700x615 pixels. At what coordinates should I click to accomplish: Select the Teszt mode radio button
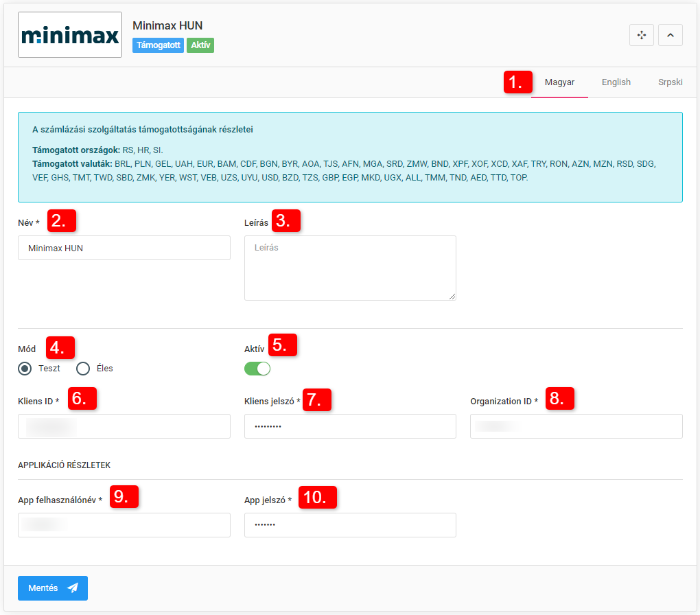tap(25, 369)
